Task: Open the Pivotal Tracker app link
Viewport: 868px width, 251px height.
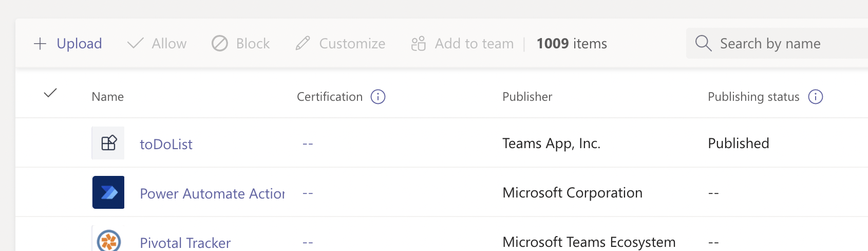Action: [x=185, y=243]
